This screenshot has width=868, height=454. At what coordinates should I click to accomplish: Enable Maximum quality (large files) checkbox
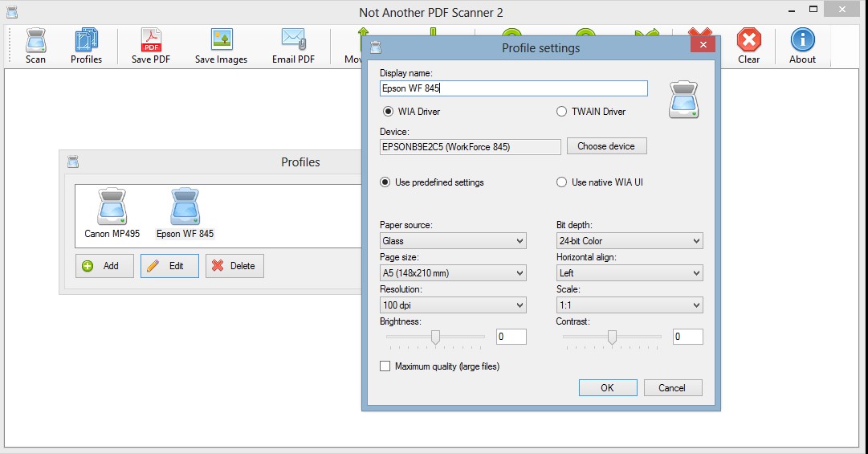pyautogui.click(x=385, y=366)
